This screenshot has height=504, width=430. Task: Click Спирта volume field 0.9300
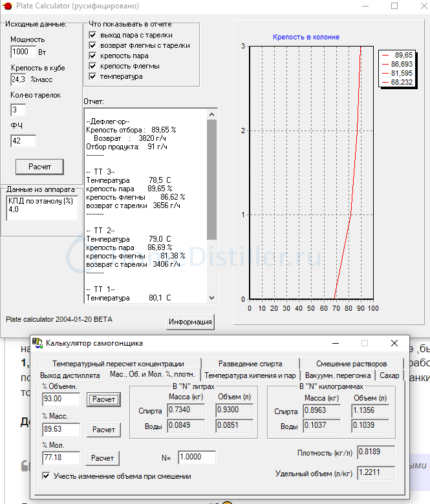pos(235,410)
